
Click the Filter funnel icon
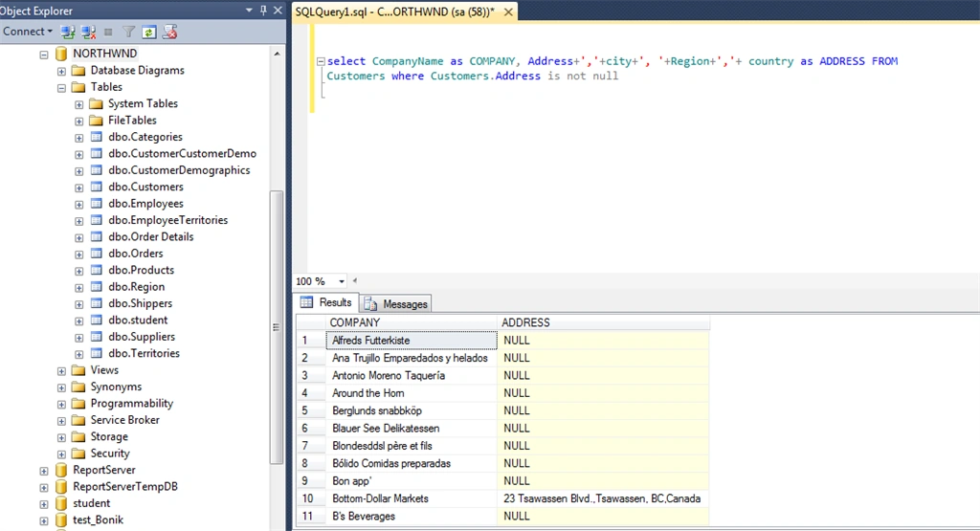click(x=129, y=32)
